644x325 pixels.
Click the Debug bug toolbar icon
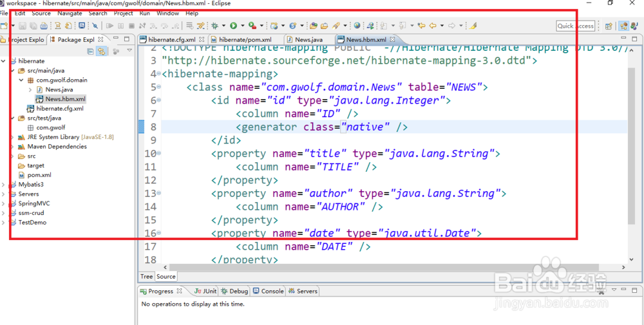pos(214,26)
